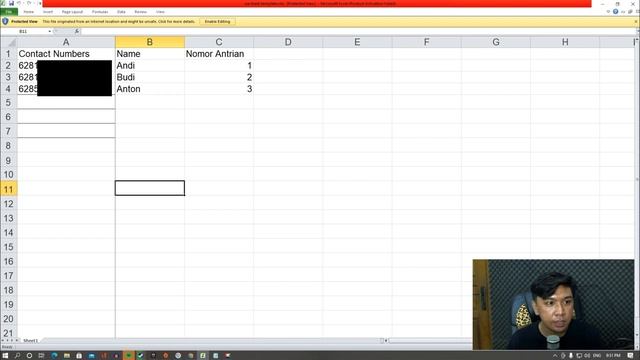Open the Excel Help question mark icon

[x=616, y=12]
